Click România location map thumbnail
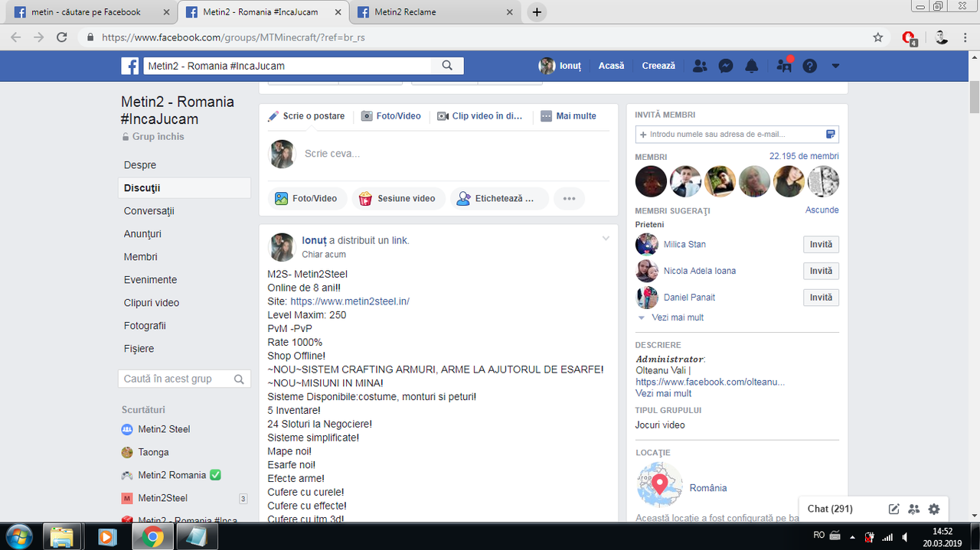 click(x=660, y=485)
